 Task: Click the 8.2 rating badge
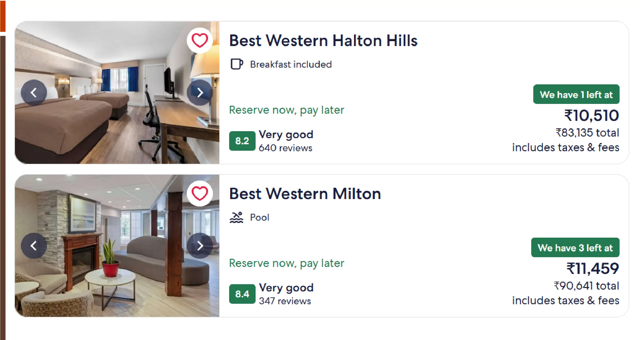click(242, 141)
